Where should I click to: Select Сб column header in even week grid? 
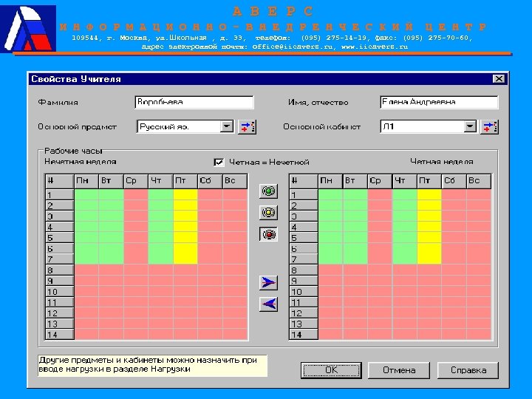click(x=454, y=181)
